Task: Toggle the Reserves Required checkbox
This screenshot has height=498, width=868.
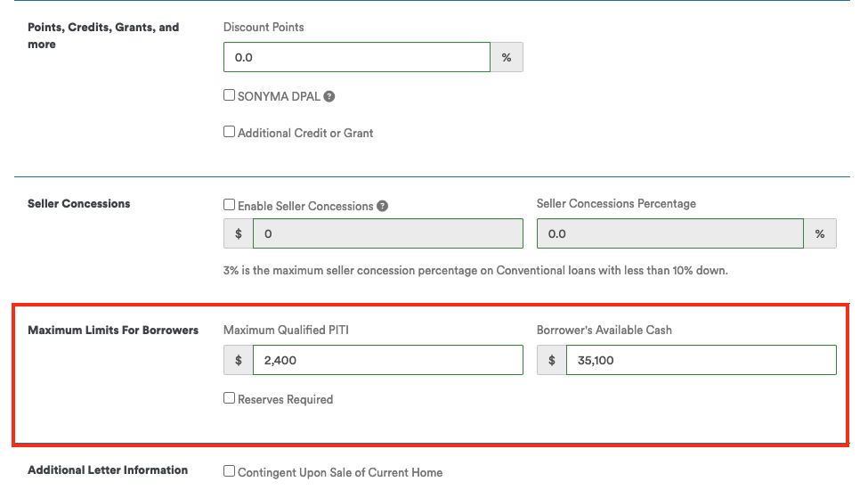Action: [x=229, y=398]
